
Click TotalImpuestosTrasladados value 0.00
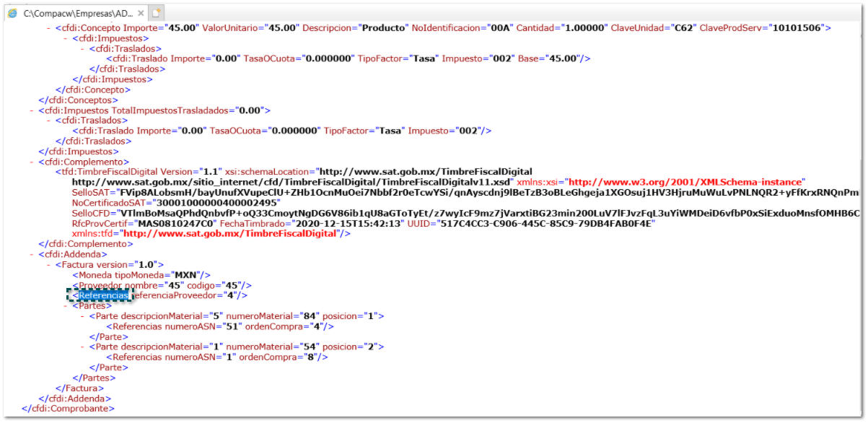pos(250,110)
